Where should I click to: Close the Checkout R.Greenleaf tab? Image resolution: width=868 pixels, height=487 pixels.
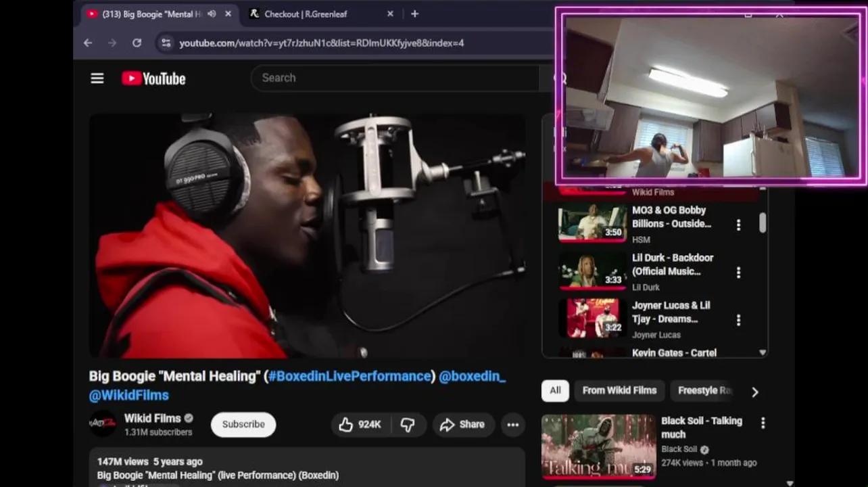[390, 14]
